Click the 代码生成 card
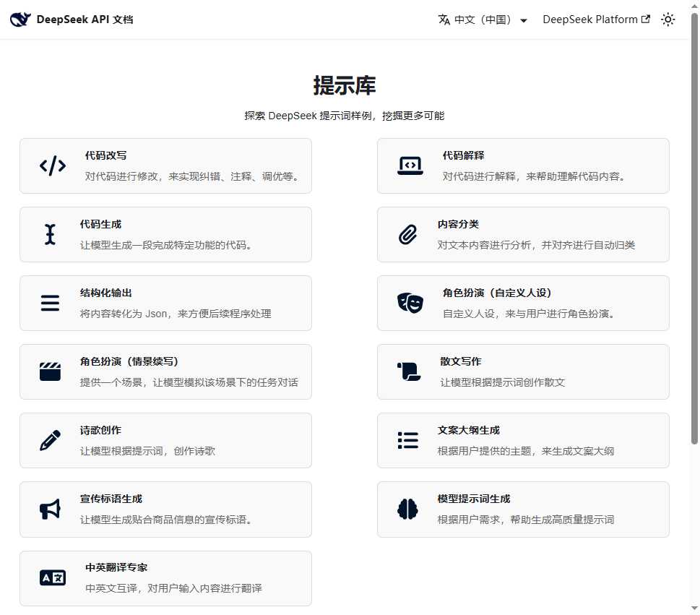 (165, 234)
